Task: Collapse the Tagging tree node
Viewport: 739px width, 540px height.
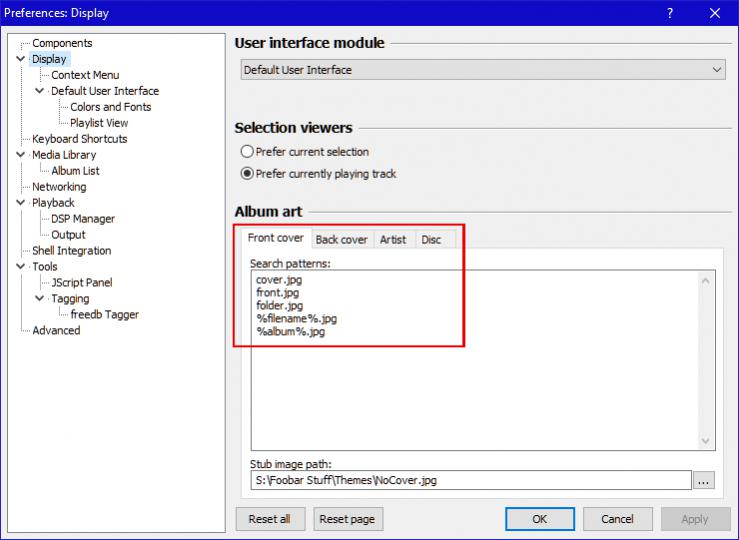Action: (x=40, y=299)
